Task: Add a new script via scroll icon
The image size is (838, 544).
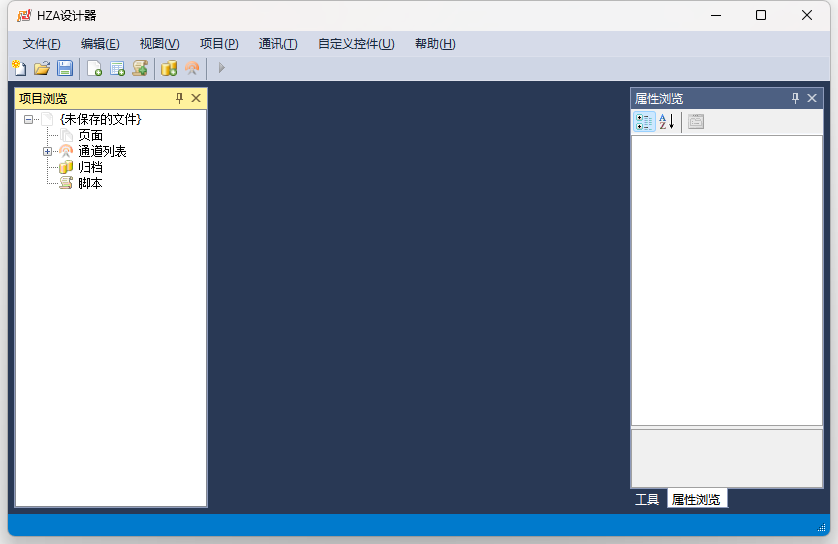Action: click(140, 68)
